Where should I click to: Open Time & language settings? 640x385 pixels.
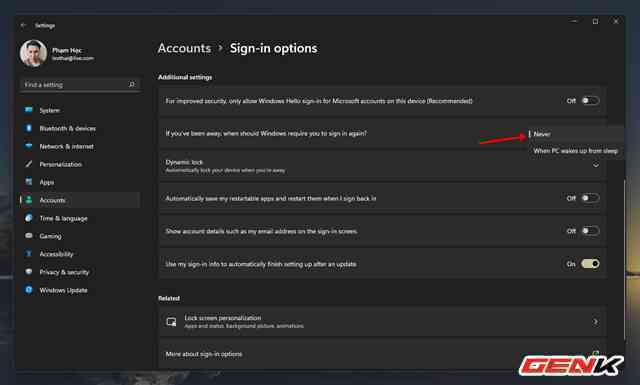click(x=80, y=218)
